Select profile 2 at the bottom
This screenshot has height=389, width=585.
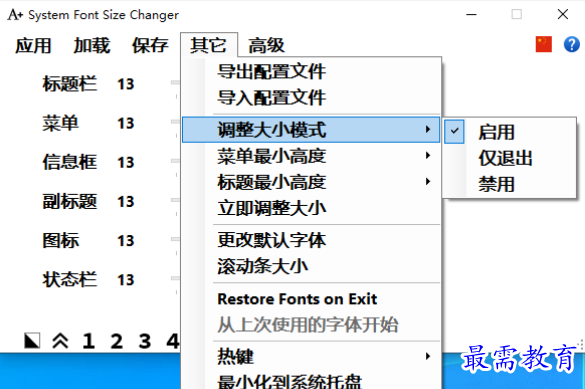tap(116, 341)
